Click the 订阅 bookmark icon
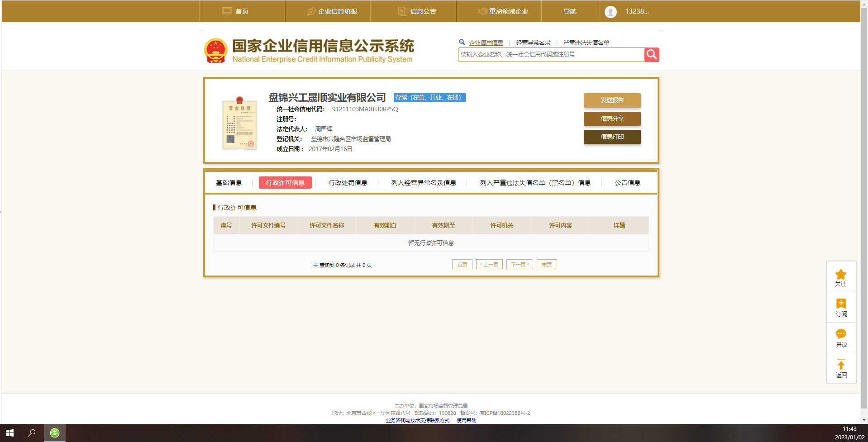The image size is (868, 442). [841, 304]
